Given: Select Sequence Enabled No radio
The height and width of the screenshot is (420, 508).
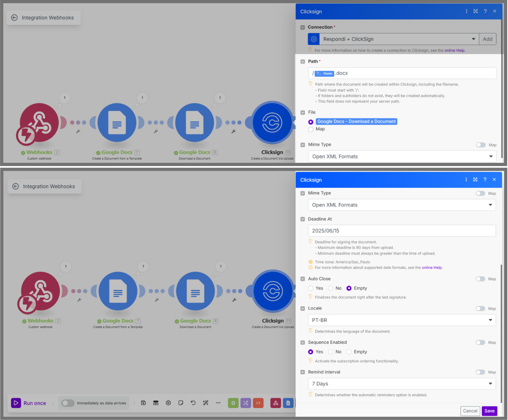Looking at the screenshot, I should tap(331, 352).
